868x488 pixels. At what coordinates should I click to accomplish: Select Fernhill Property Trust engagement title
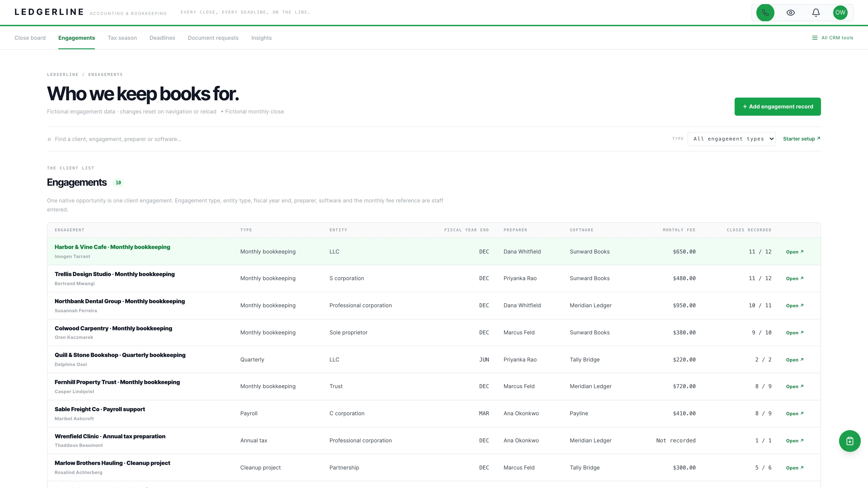coord(117,382)
